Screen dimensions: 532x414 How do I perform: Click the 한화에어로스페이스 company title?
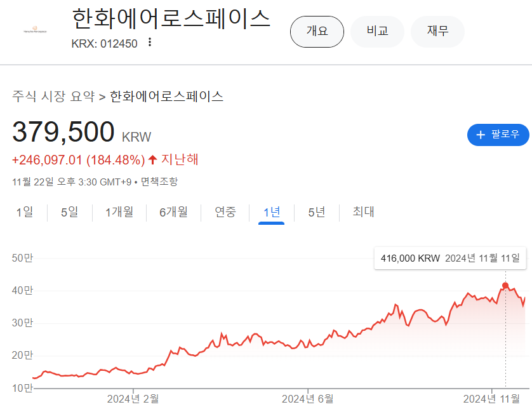click(x=171, y=19)
